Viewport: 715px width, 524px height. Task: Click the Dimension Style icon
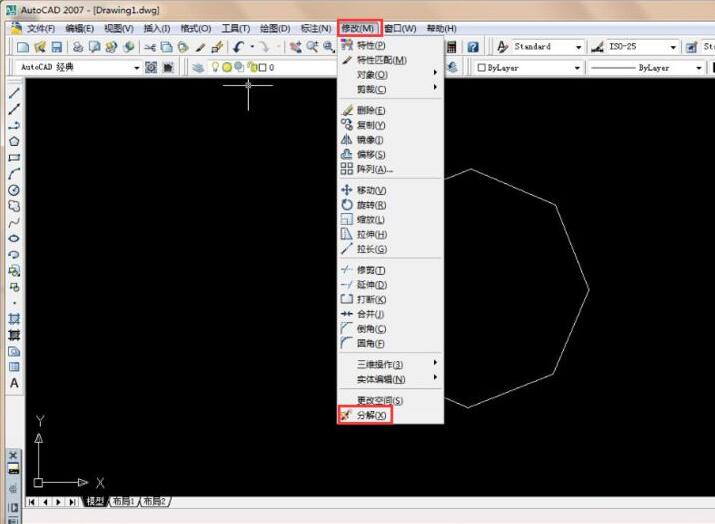click(x=597, y=47)
